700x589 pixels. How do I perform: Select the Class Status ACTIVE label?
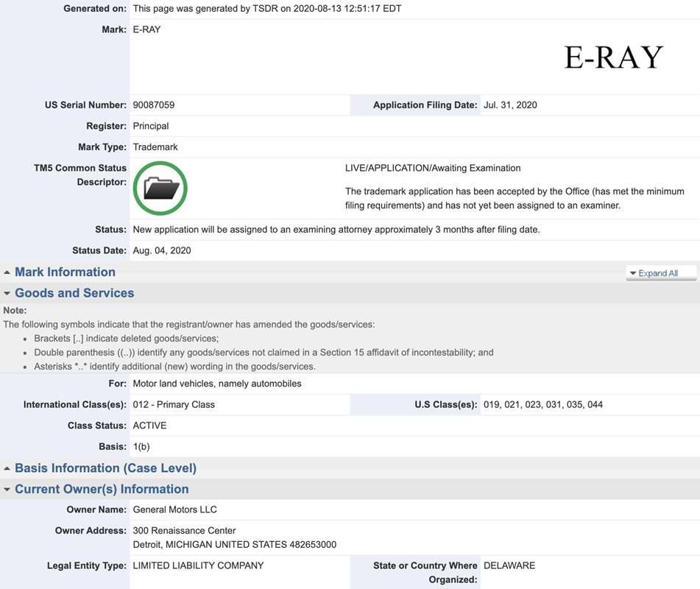[x=149, y=425]
